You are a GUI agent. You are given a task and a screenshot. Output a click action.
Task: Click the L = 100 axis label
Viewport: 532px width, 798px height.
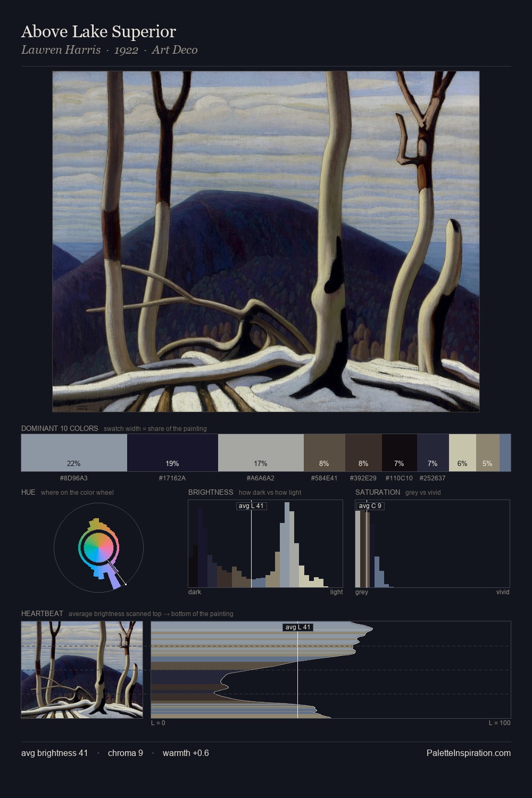click(500, 723)
